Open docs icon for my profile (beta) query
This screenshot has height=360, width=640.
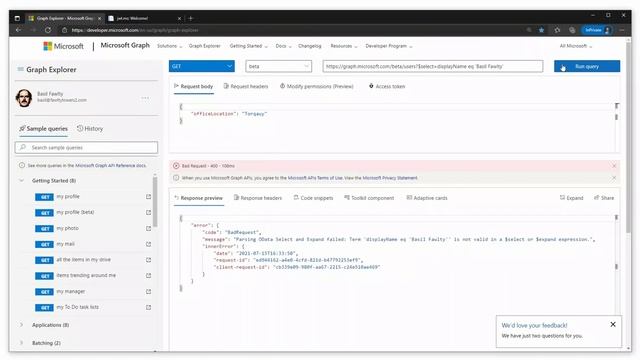(x=149, y=213)
